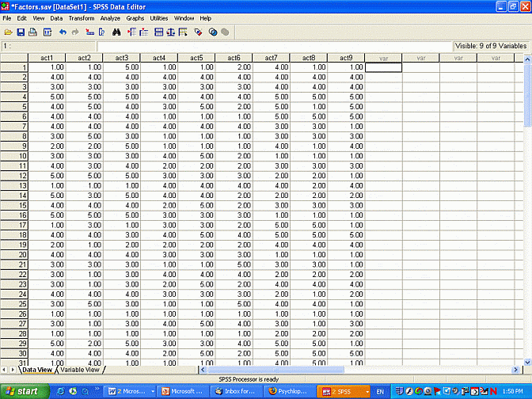Click the Dialog Recall toolbar icon

pyautogui.click(x=47, y=32)
